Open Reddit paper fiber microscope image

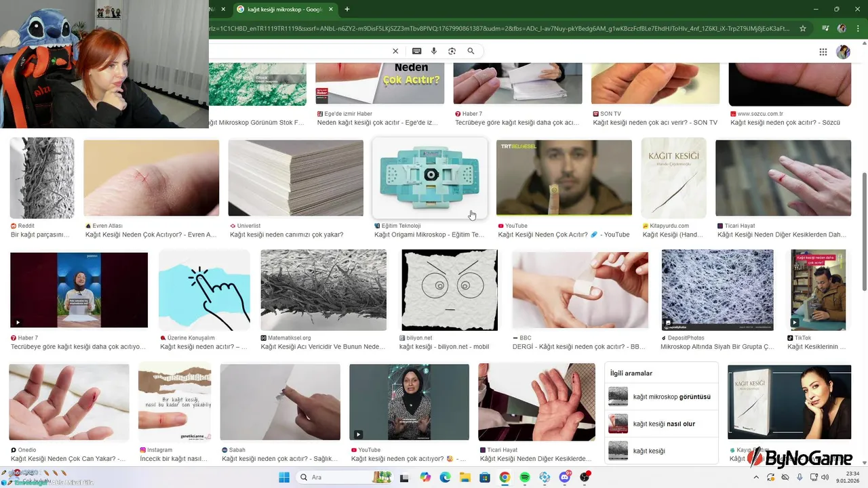pyautogui.click(x=42, y=178)
